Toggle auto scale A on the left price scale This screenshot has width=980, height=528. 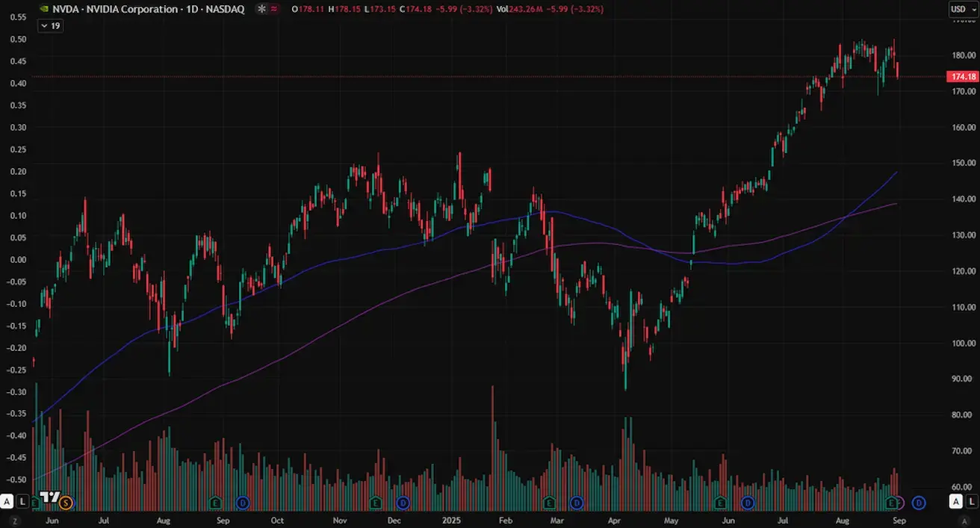(8, 501)
